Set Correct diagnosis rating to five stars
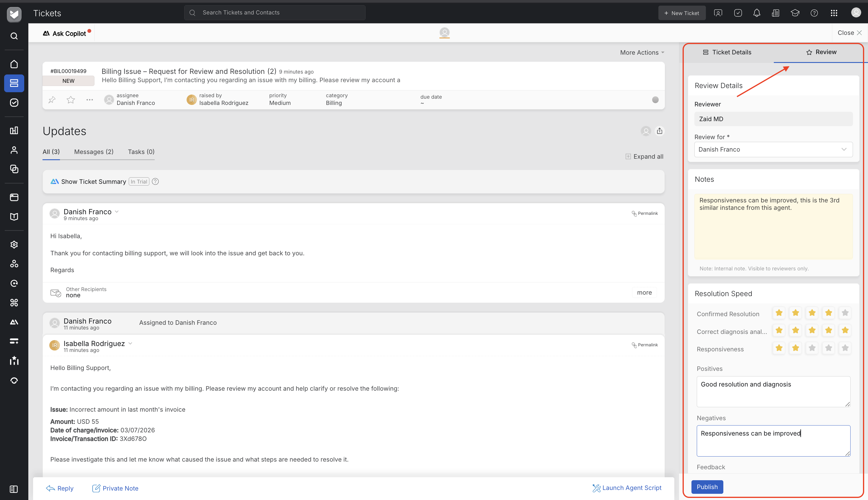The image size is (868, 500). [845, 330]
